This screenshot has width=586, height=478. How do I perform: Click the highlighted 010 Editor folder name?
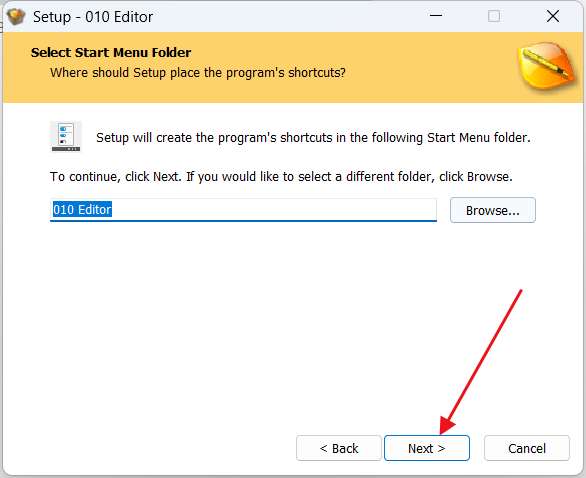pyautogui.click(x=82, y=209)
